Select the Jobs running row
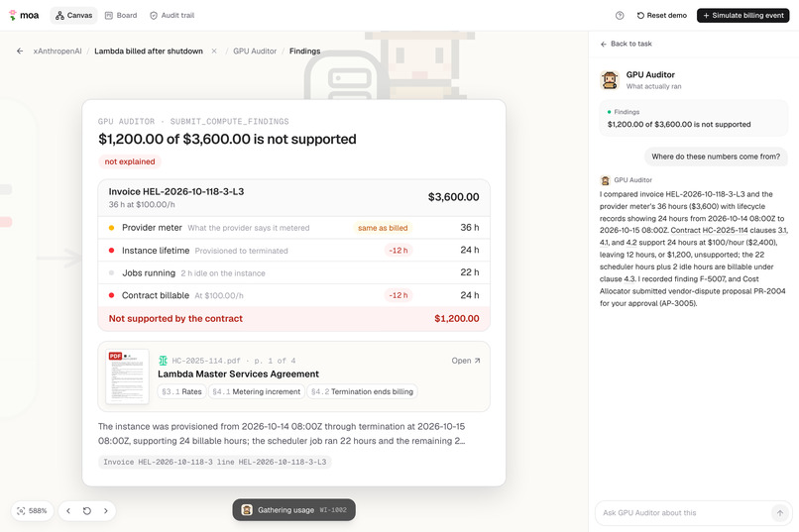Viewport: 799px width, 532px height. pos(294,272)
